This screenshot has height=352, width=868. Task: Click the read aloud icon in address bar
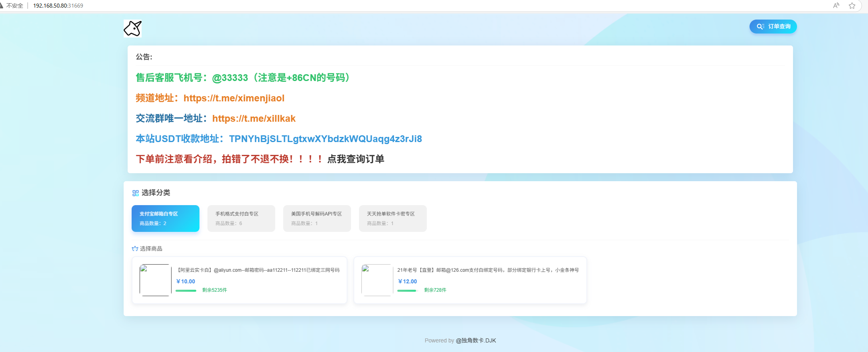(x=836, y=6)
